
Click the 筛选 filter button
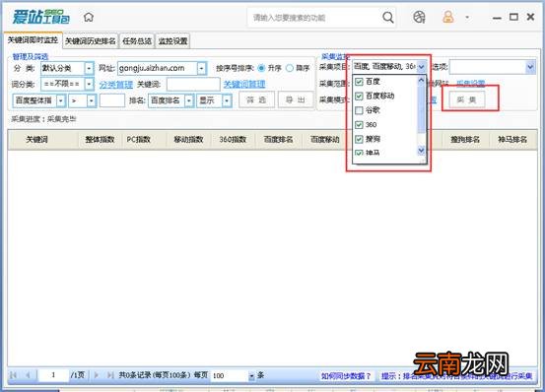256,100
